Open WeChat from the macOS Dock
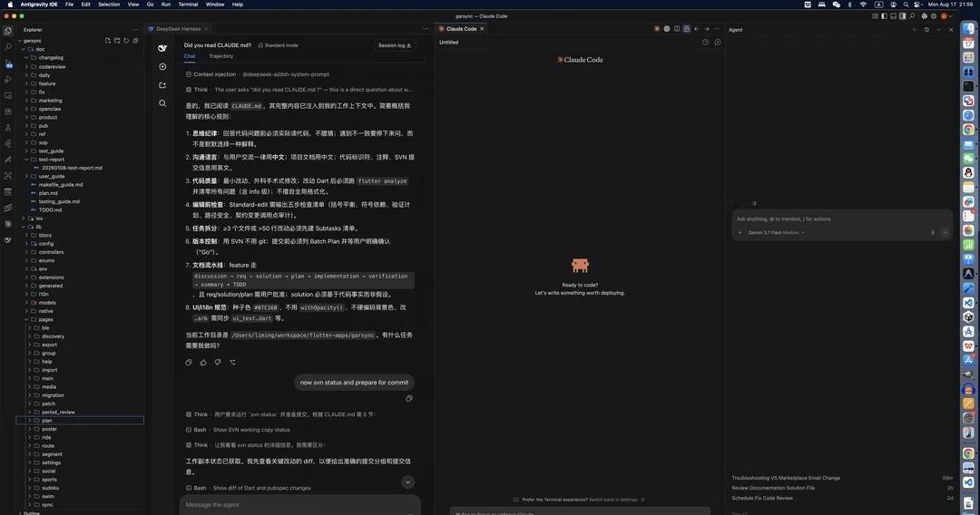 [968, 159]
